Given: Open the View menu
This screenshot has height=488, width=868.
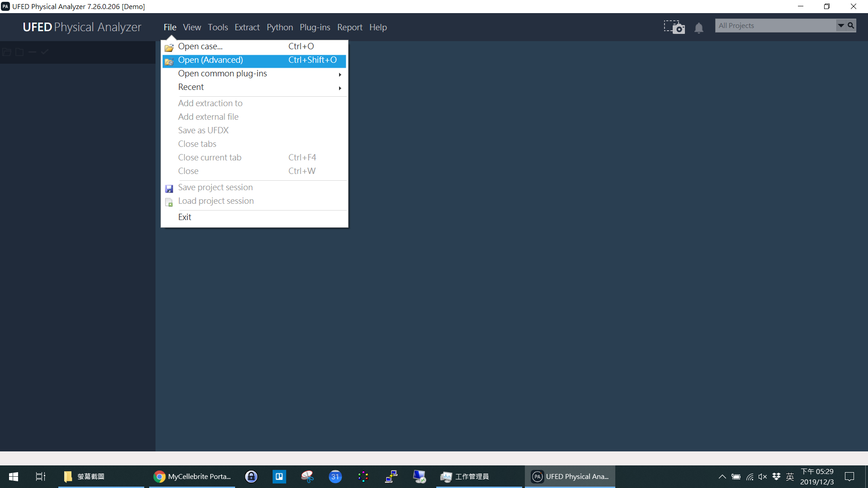Looking at the screenshot, I should pyautogui.click(x=192, y=27).
